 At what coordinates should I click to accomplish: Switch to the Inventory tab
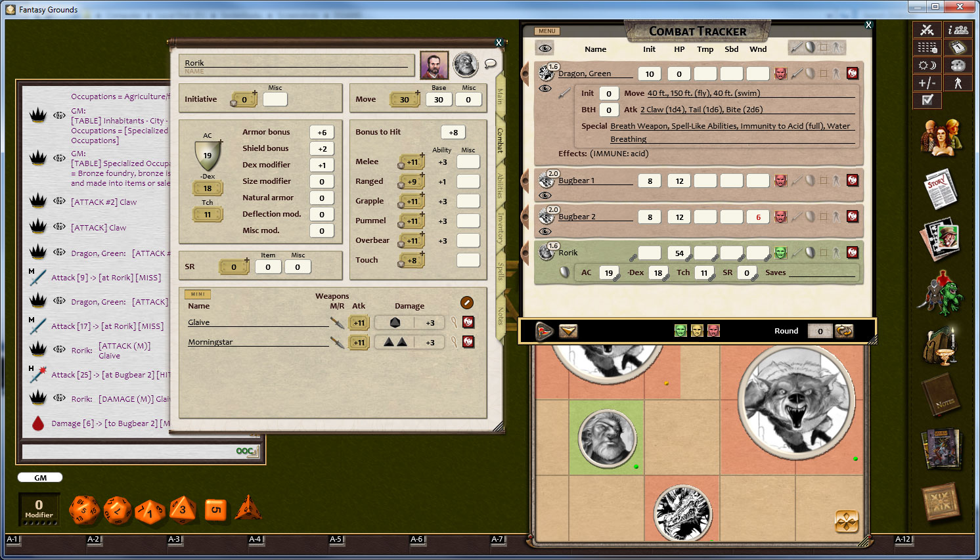[x=501, y=228]
